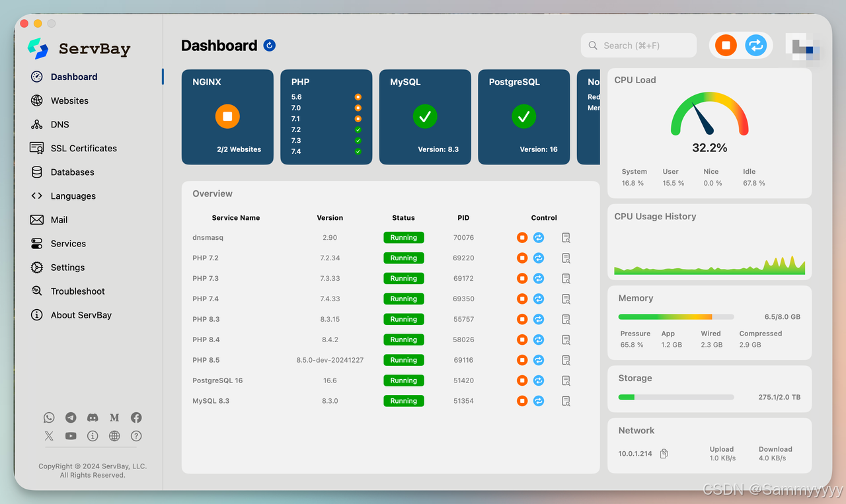Screen dimensions: 846x504
Task: Restart the PHP 7.3 service
Action: pos(539,279)
